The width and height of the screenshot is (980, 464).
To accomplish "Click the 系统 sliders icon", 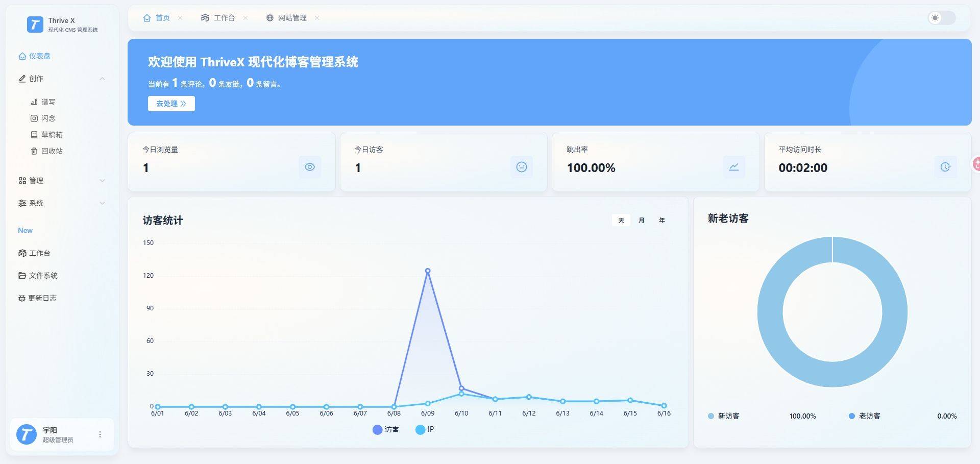I will [22, 203].
